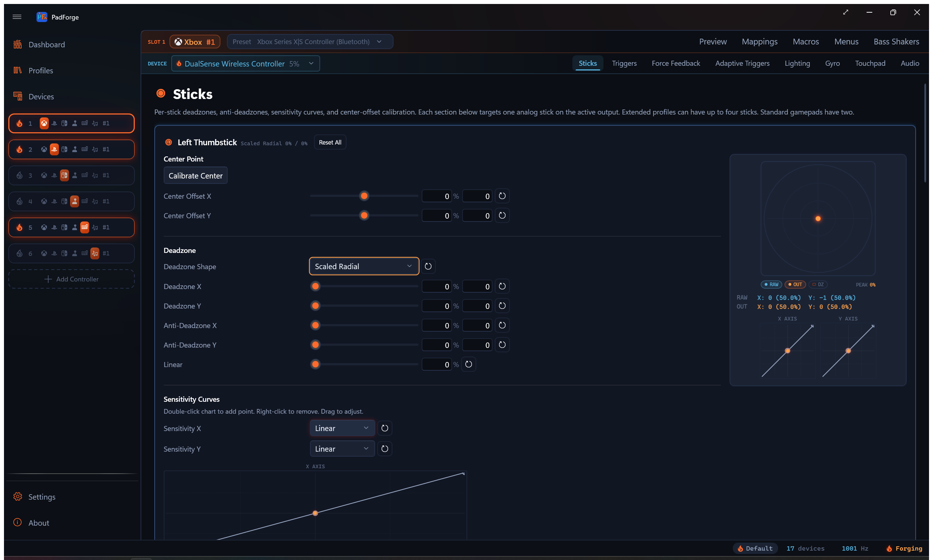Toggle the OUT overlay in stick preview

tap(795, 285)
